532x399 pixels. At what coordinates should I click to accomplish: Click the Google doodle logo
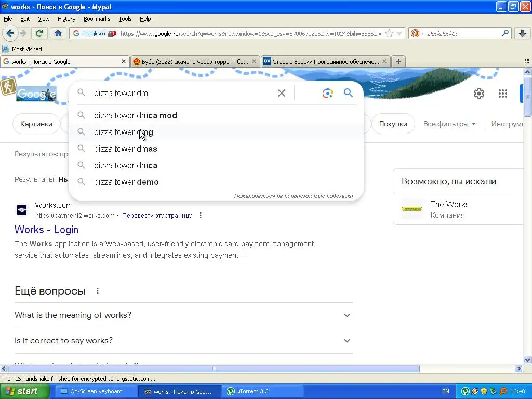36,94
